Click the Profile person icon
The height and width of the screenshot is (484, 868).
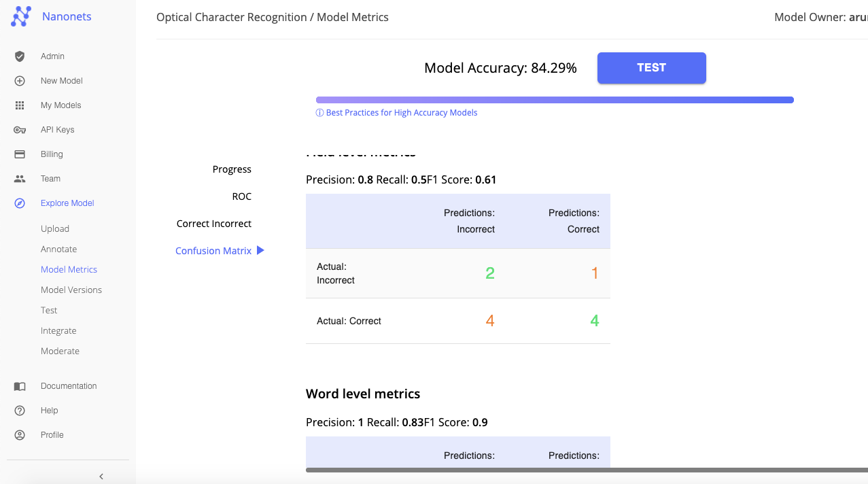tap(20, 435)
